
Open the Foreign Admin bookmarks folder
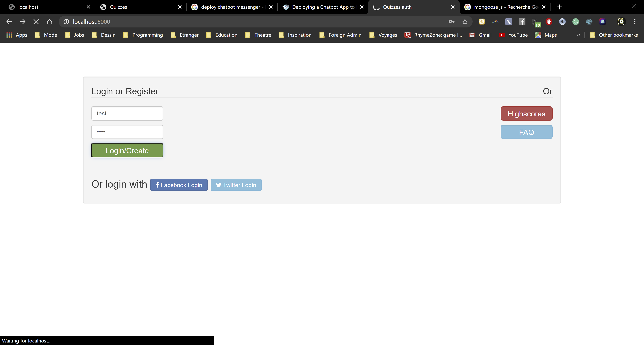(x=340, y=35)
